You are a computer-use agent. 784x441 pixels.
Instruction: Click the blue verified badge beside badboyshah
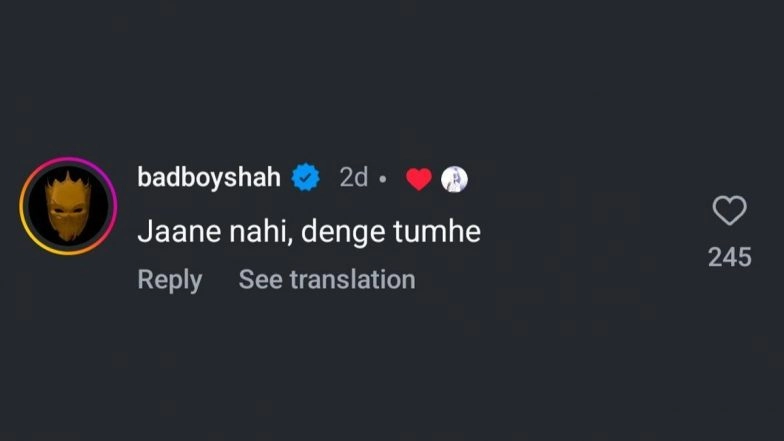coord(305,179)
